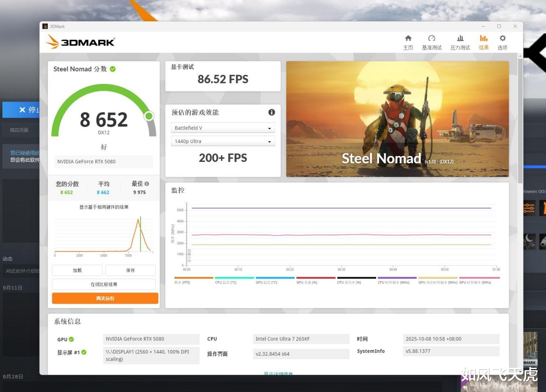Click the blue ✕ 停 button in background window
Viewport: 546px width, 392px height.
point(21,110)
